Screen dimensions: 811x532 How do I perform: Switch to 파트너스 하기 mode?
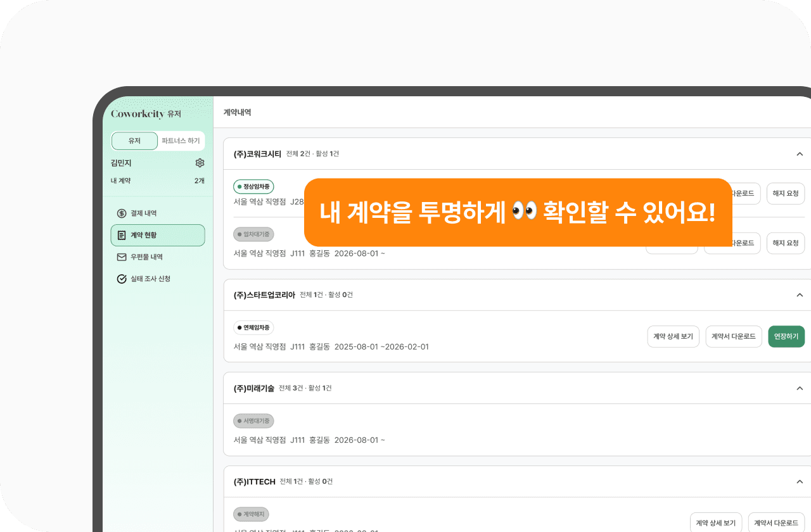[x=181, y=141]
